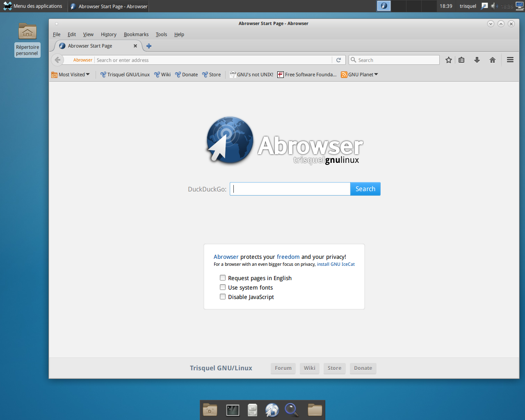Image resolution: width=525 pixels, height=420 pixels.
Task: Click the search tray icon next to trisquel
Action: pyautogui.click(x=484, y=6)
